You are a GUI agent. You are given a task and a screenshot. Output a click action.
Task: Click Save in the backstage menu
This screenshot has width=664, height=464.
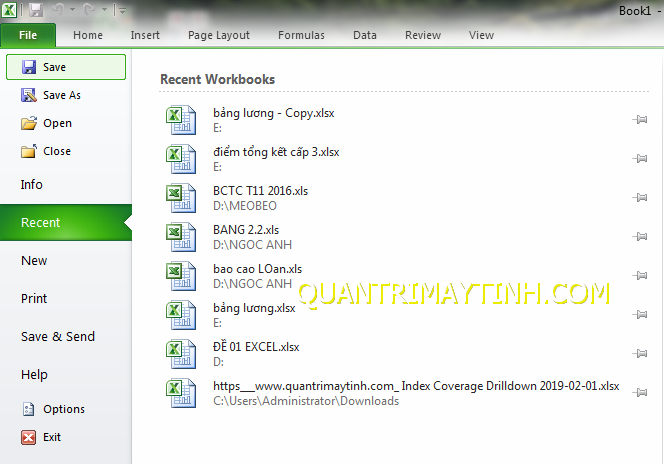(x=66, y=67)
